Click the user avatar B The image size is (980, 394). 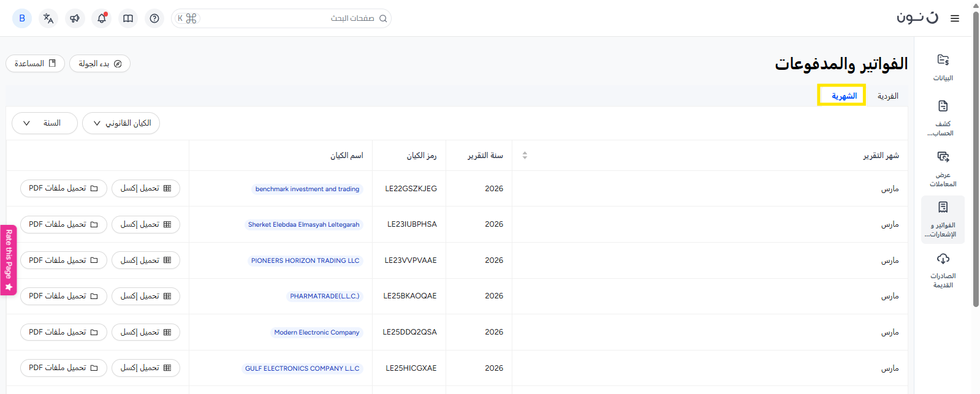coord(22,18)
